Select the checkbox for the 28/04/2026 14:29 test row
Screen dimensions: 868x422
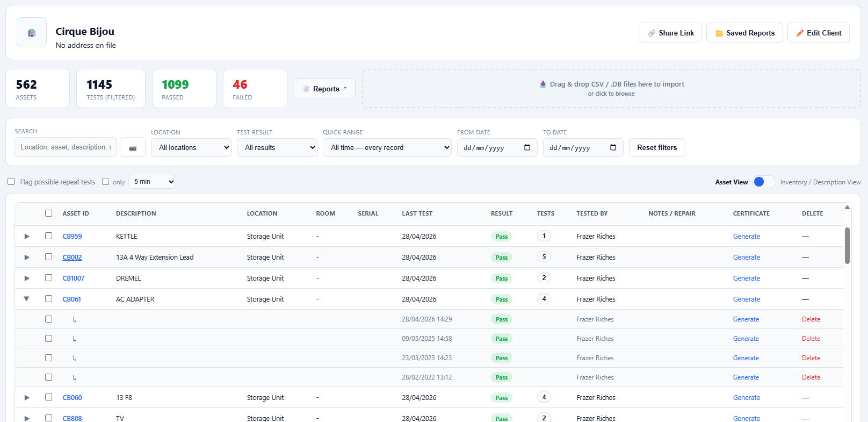[x=49, y=319]
